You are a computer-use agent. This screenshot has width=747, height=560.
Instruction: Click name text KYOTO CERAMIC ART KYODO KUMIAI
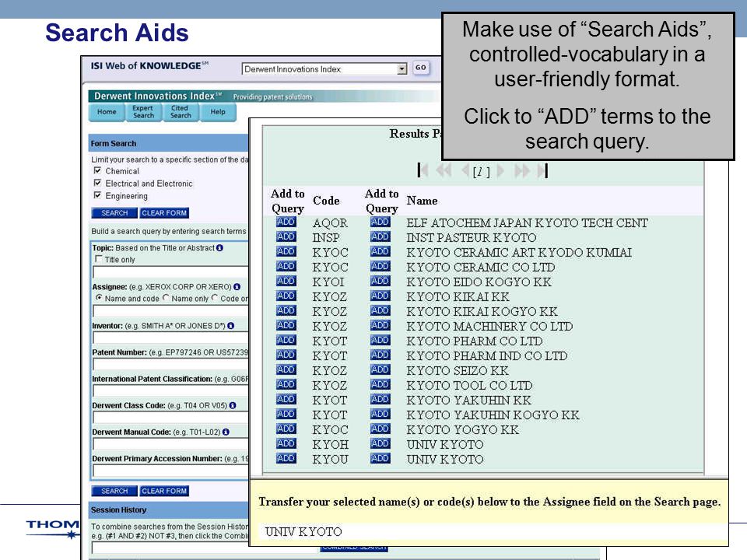point(519,252)
